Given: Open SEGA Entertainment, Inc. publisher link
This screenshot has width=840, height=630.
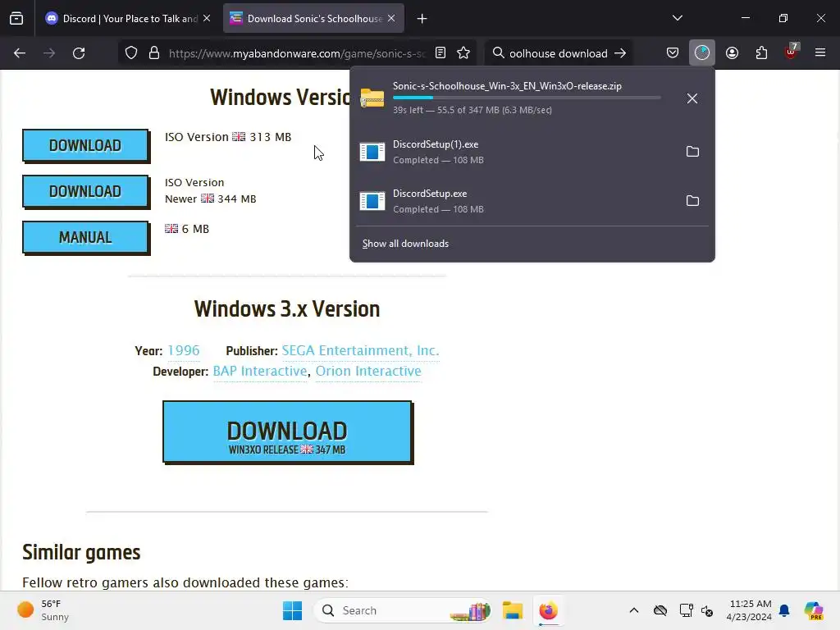Looking at the screenshot, I should 361,350.
